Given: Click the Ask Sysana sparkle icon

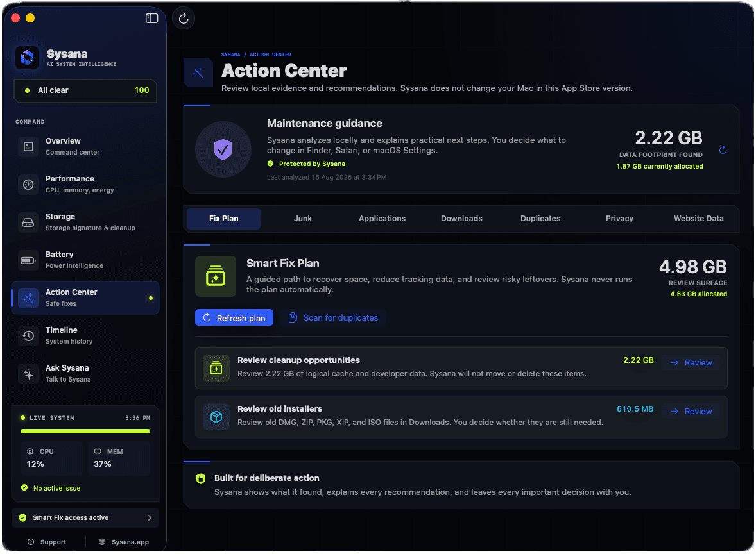Looking at the screenshot, I should point(28,373).
